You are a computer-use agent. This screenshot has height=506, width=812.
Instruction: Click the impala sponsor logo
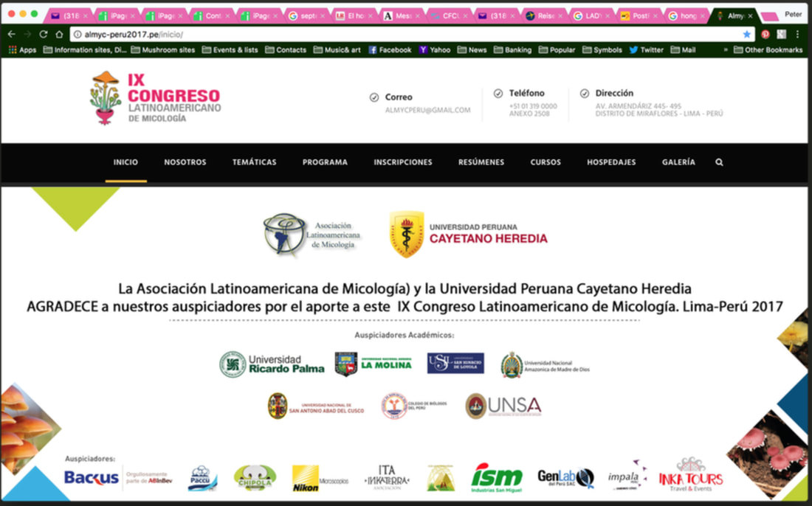click(x=627, y=475)
